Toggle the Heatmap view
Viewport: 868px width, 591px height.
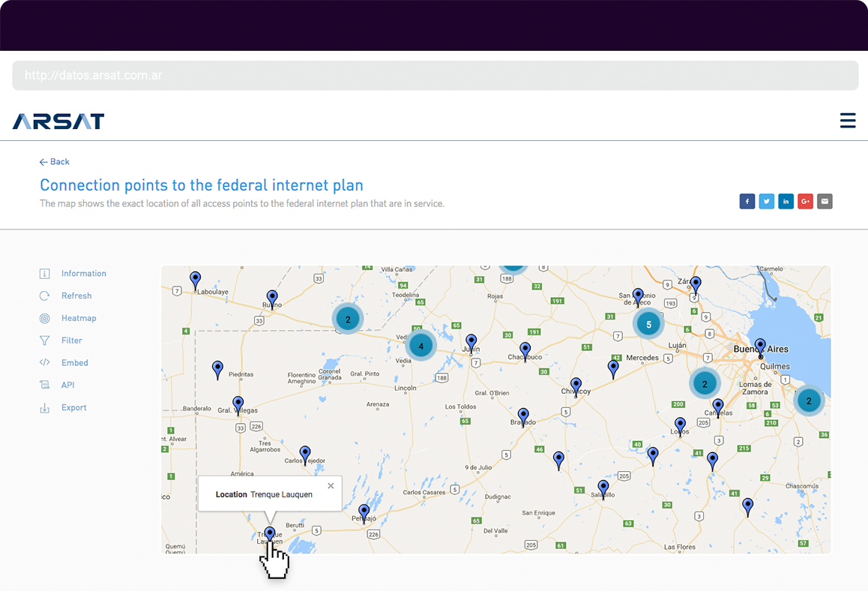pos(76,317)
